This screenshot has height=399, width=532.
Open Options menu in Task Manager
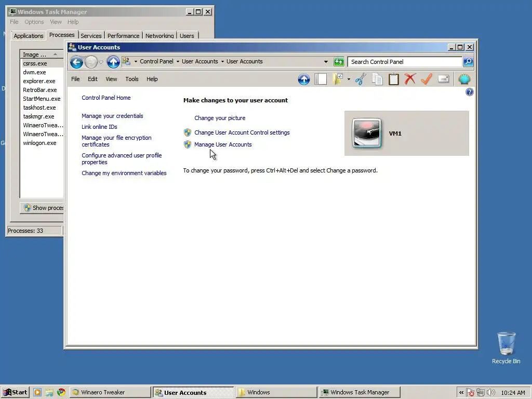coord(34,22)
